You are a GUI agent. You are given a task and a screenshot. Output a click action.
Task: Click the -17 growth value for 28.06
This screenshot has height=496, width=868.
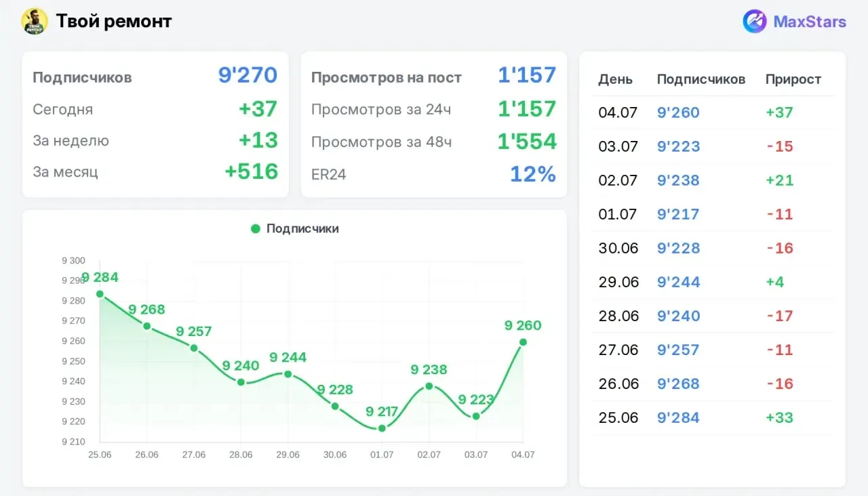[x=780, y=316]
